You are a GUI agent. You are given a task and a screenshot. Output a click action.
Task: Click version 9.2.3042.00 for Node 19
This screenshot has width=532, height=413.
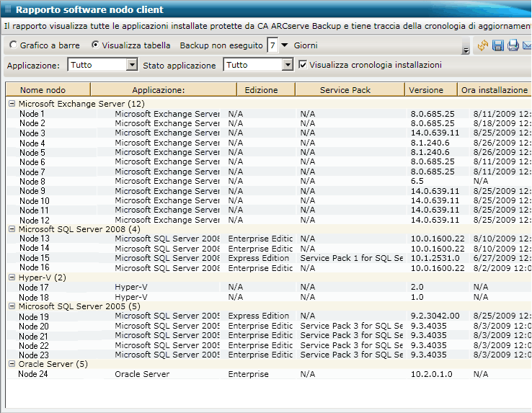(x=435, y=316)
